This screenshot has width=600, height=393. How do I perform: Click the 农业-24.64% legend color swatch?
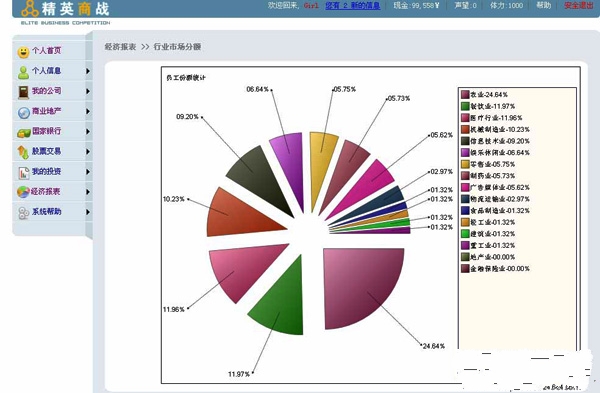(x=465, y=95)
